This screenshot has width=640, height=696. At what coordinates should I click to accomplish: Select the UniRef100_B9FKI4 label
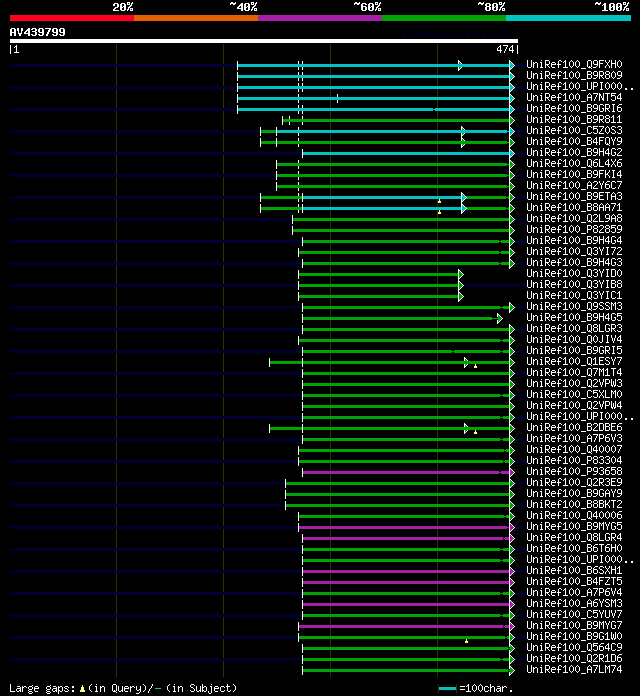point(574,174)
